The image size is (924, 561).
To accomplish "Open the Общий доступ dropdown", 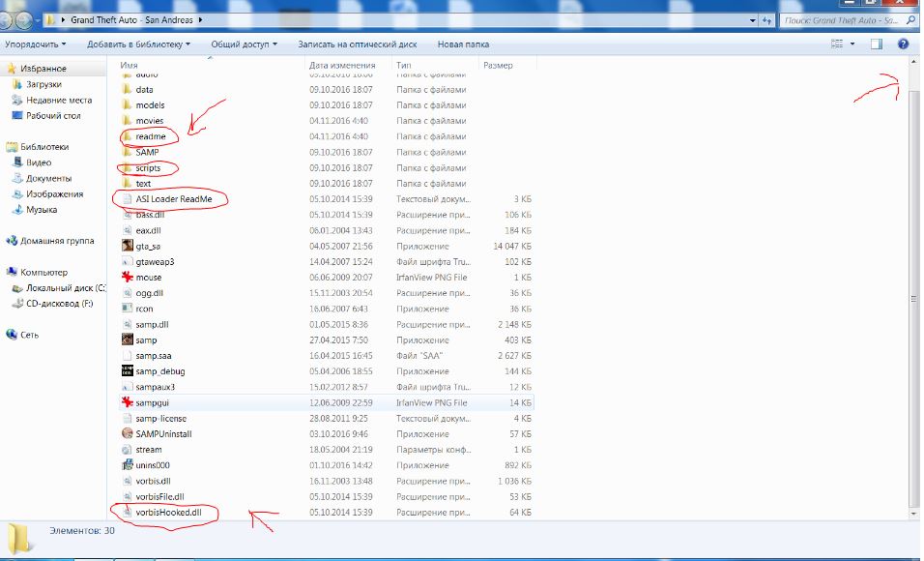I will [x=244, y=44].
